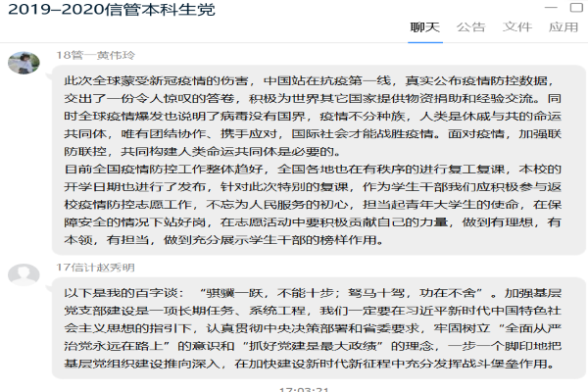Viewport: 588px width, 392px height.
Task: Click the avatar of 18管一黄伟玲
Action: 24,63
